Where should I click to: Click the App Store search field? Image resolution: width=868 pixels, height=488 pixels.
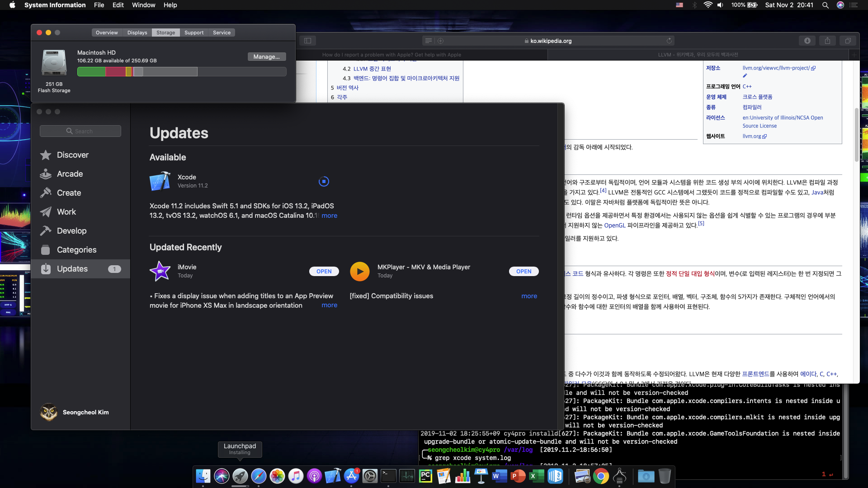pyautogui.click(x=80, y=131)
